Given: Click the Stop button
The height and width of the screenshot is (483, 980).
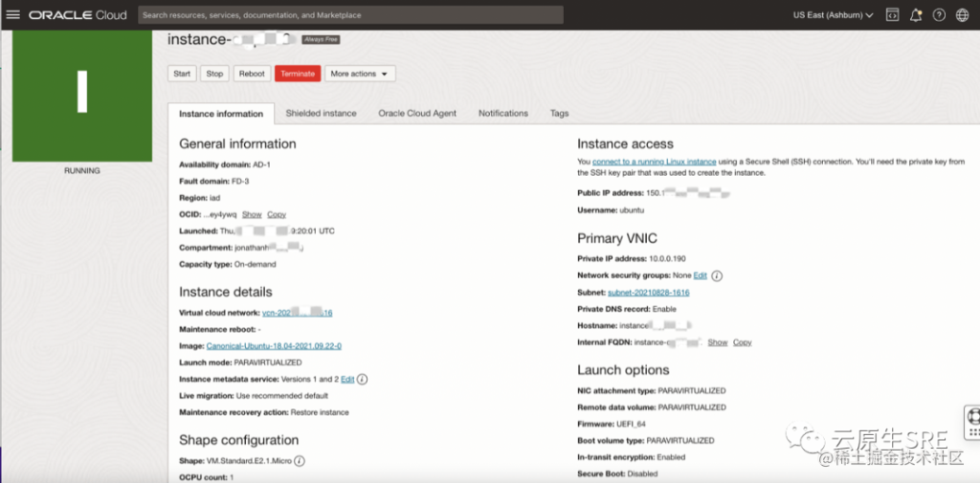Looking at the screenshot, I should (214, 74).
